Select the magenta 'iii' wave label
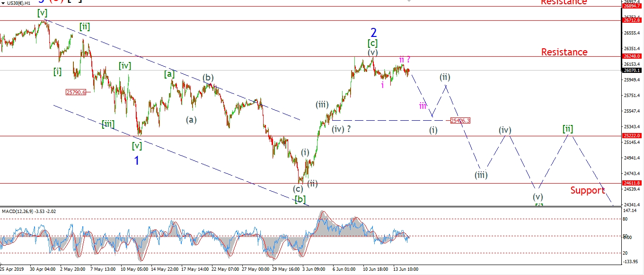644x275 pixels. [423, 106]
